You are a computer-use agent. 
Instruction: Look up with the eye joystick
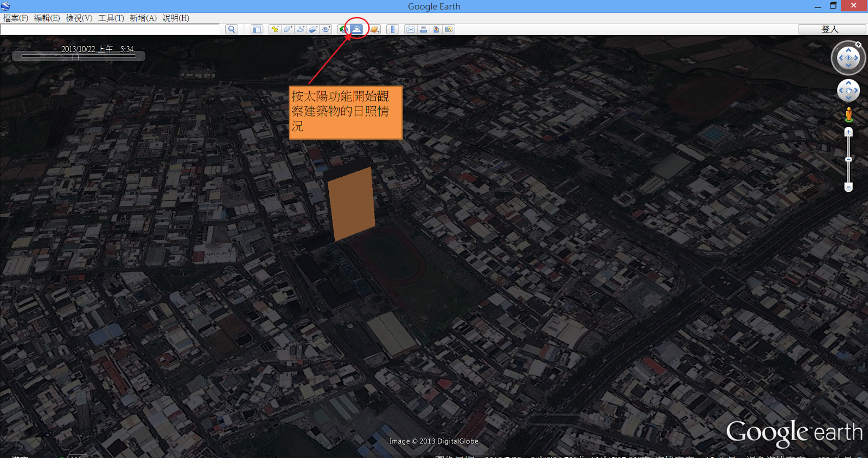[x=848, y=50]
